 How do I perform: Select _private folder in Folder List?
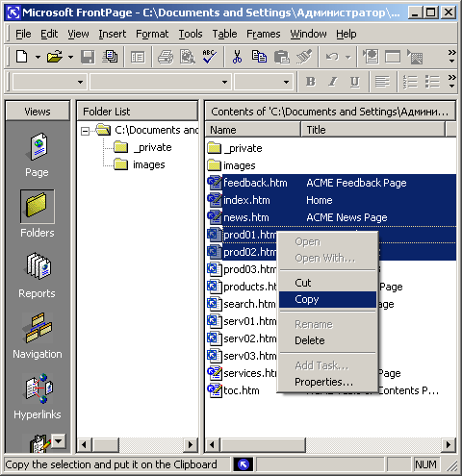pos(143,147)
